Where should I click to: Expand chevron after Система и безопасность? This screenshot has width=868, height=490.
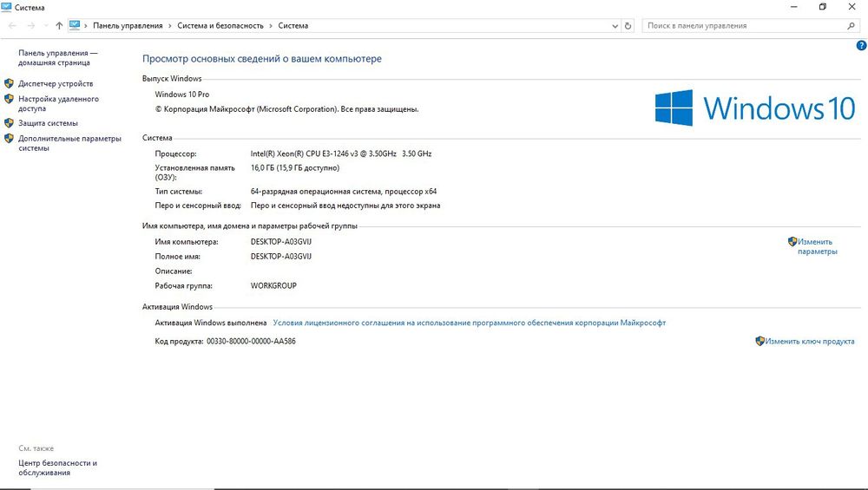click(x=271, y=25)
